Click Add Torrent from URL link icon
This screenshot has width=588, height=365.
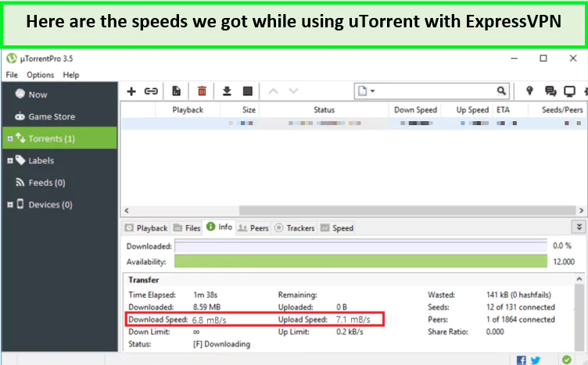pos(151,91)
